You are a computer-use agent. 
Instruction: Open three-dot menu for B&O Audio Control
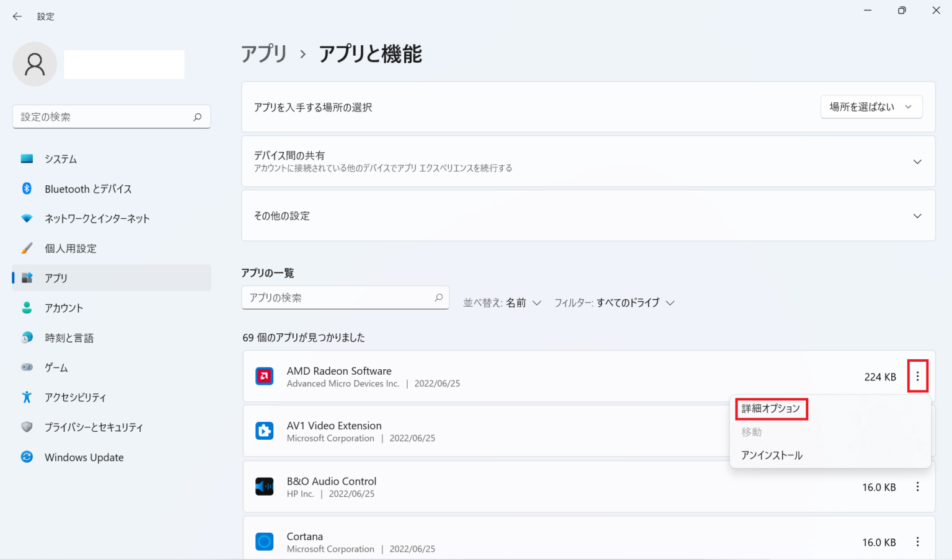(917, 487)
